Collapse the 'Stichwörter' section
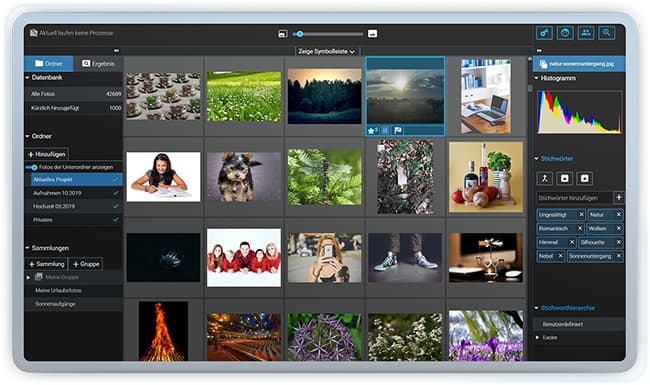This screenshot has width=650, height=385. [536, 158]
